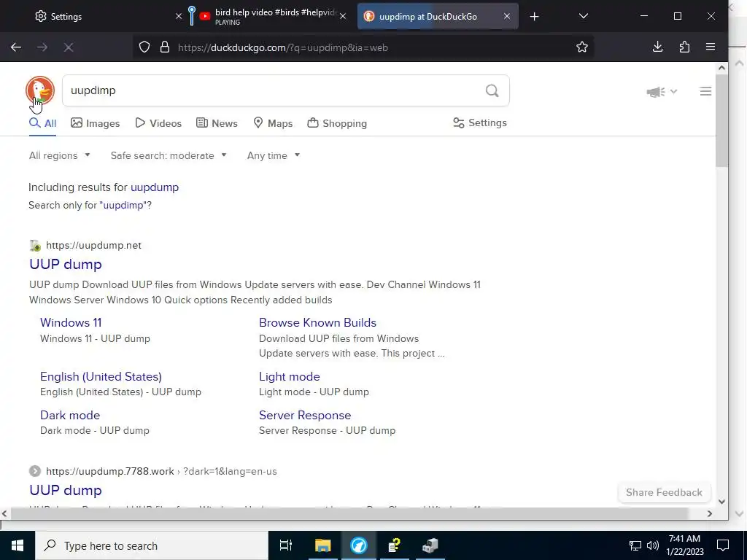
Task: Click the page scroll down arrow
Action: 721,501
